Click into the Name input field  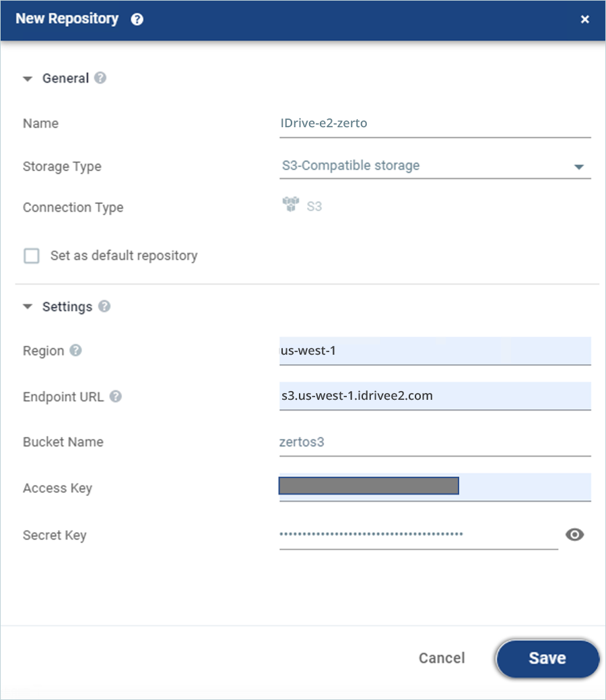coord(434,123)
